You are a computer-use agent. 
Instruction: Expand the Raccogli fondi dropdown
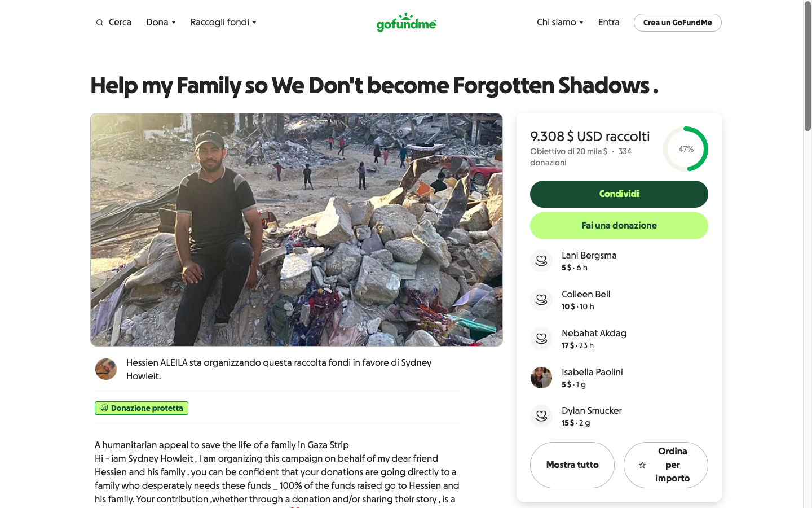point(223,23)
